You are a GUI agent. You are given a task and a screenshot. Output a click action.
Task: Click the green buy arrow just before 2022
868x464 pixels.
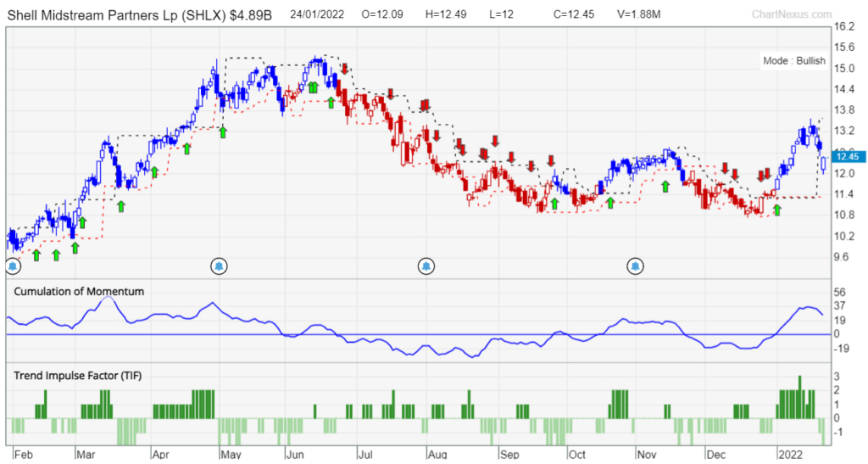[x=777, y=210]
